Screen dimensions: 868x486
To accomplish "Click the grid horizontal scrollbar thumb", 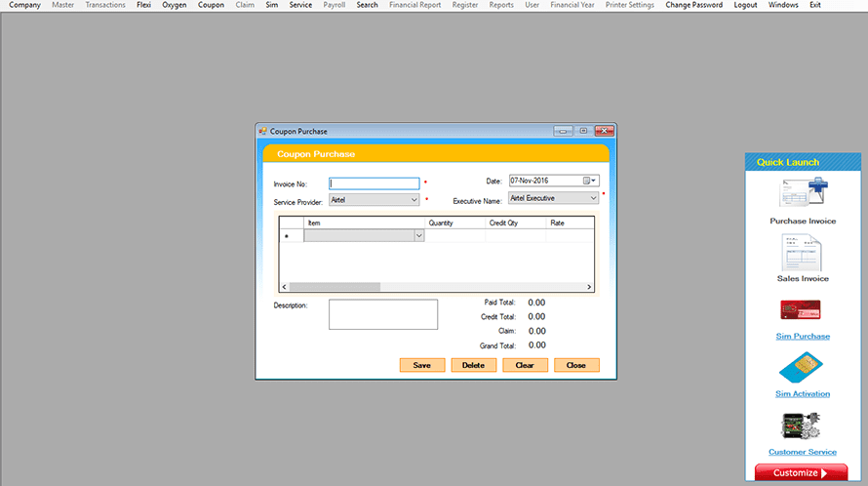I will coord(335,287).
